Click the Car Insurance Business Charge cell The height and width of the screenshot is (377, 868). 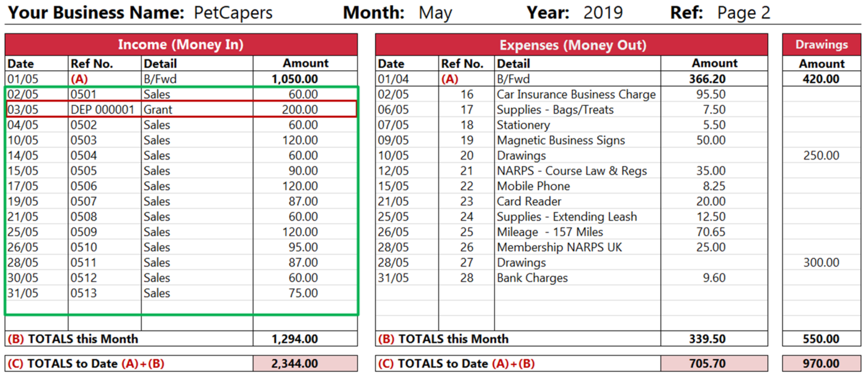[576, 95]
